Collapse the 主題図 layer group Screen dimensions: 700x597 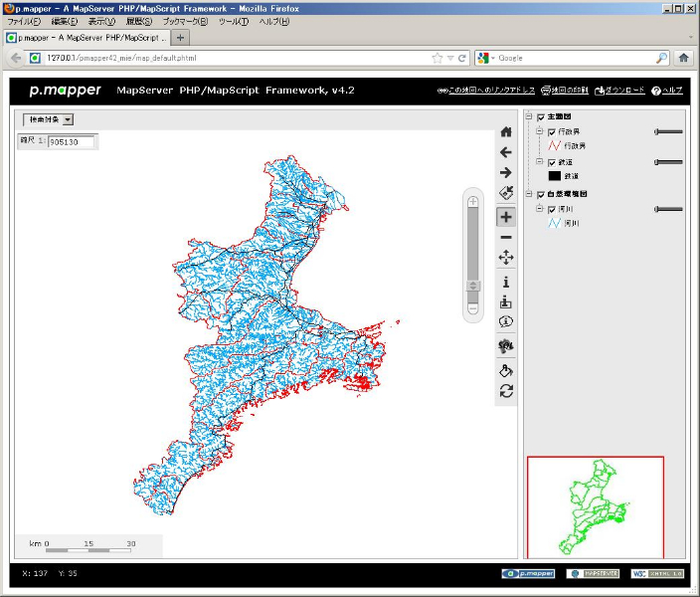(x=529, y=117)
